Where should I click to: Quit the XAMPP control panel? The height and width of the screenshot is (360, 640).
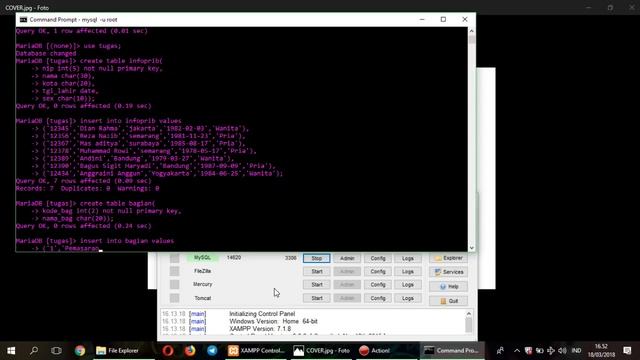(x=448, y=301)
